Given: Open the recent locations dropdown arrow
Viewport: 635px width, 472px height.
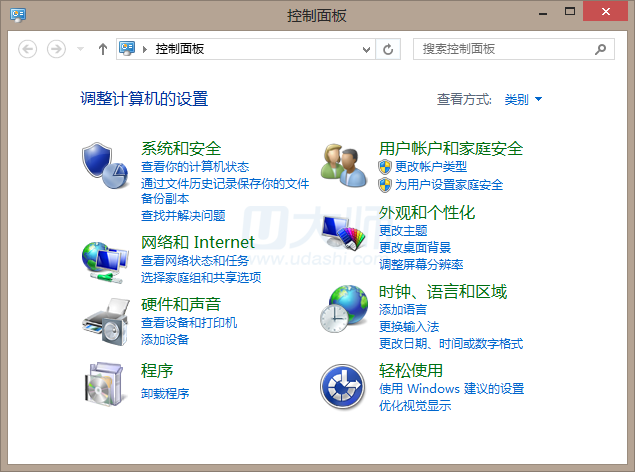Looking at the screenshot, I should pos(80,49).
